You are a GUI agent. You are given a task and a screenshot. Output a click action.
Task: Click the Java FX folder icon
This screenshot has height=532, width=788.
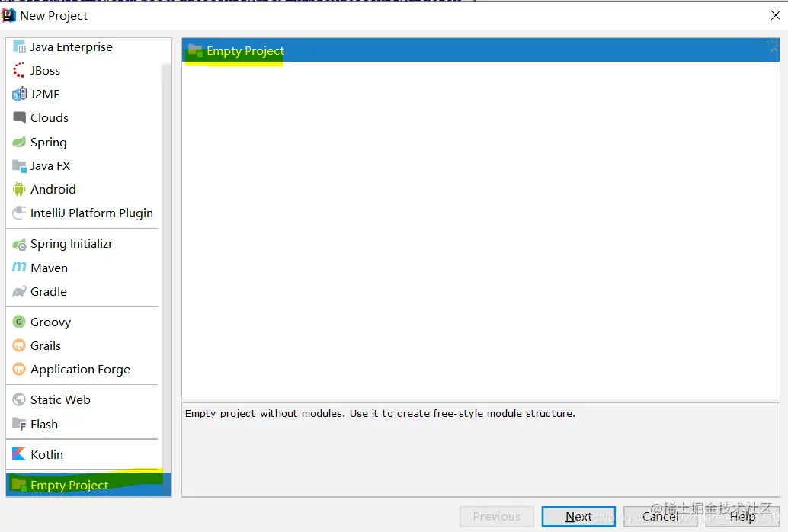[x=19, y=166]
